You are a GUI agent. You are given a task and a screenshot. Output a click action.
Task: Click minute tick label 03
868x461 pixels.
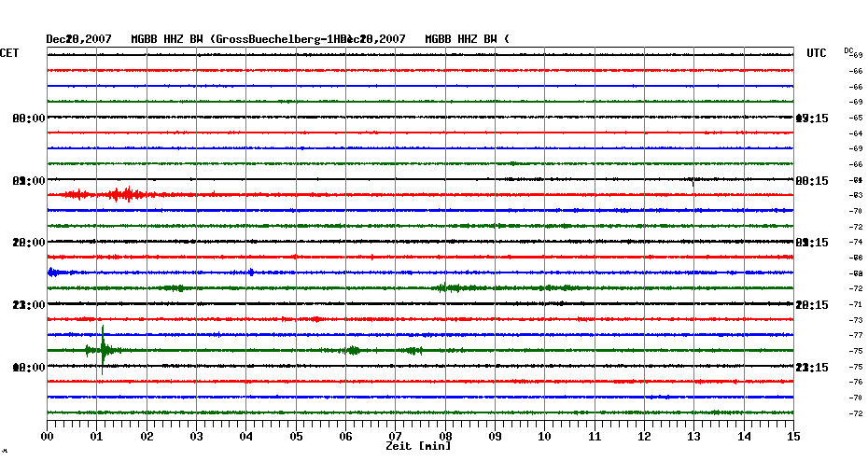[197, 437]
